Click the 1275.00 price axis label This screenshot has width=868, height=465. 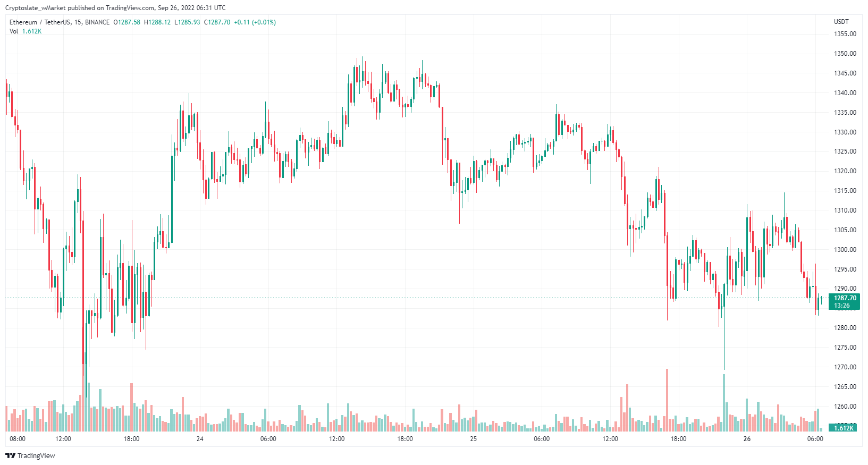coord(845,348)
